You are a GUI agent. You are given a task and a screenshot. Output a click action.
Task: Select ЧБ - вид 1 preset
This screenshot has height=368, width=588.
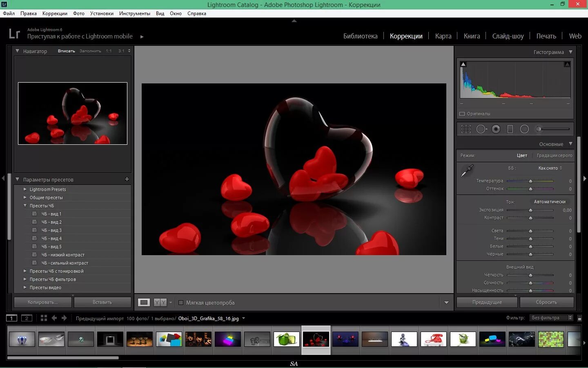pos(51,214)
